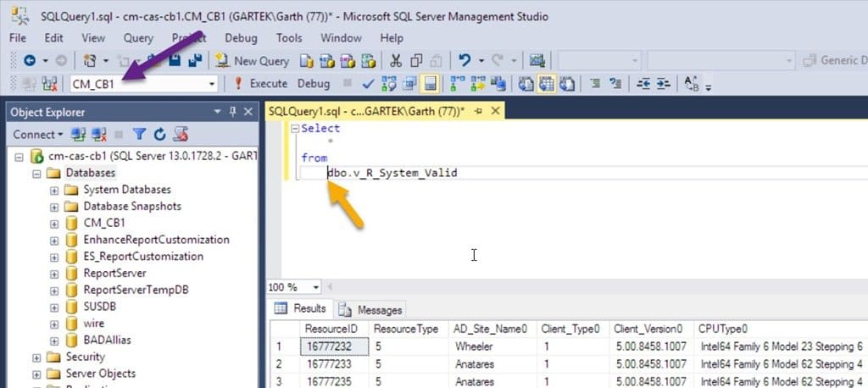Click the Display Estimated Execution Plan icon
The width and height of the screenshot is (868, 388).
pos(389,84)
